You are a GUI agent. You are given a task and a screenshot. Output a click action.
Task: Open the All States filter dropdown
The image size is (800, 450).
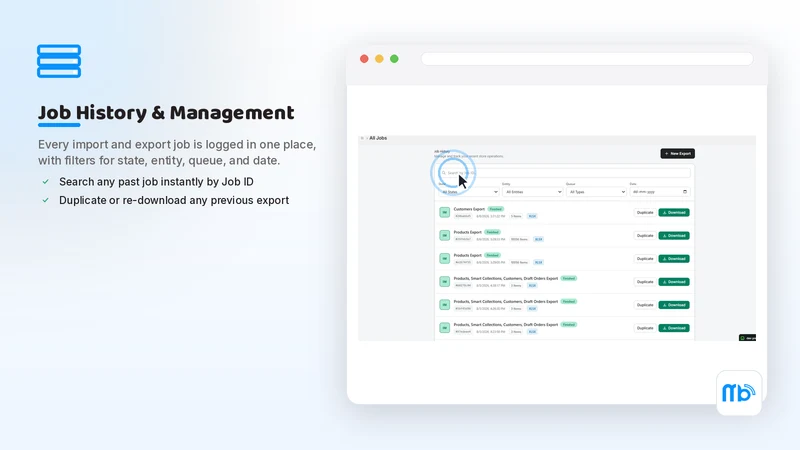[x=469, y=192]
